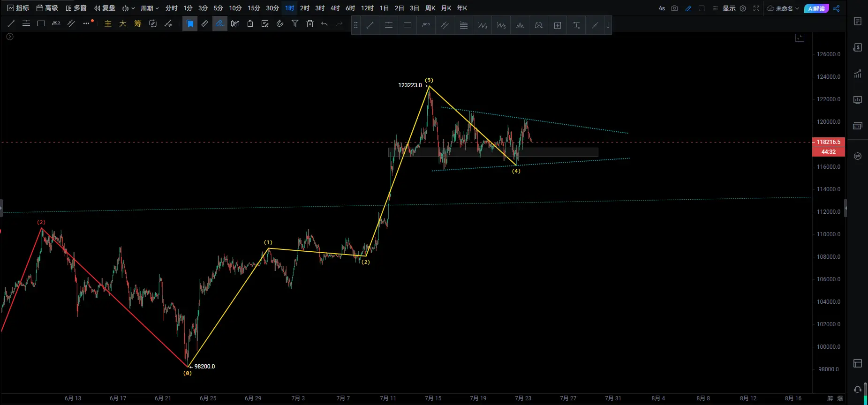Viewport: 868px width, 405px height.
Task: Expand the 周期 period dropdown
Action: pos(150,8)
